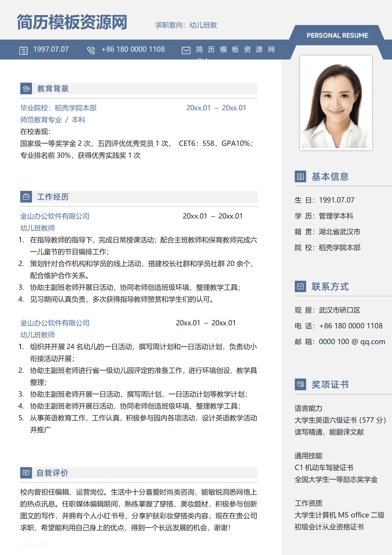Select the portrait photo thumbnail
The image size is (392, 555).
click(x=336, y=103)
